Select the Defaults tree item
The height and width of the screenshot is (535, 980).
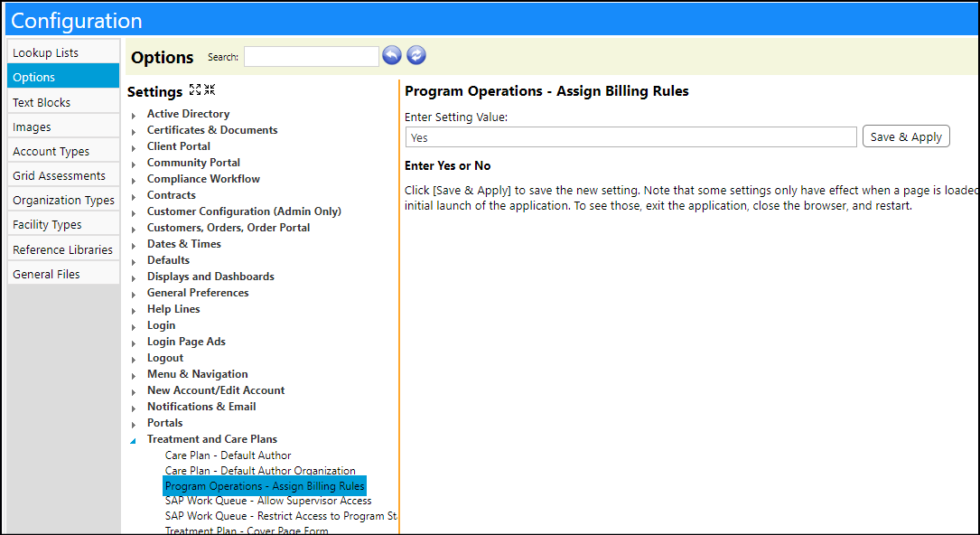(168, 260)
